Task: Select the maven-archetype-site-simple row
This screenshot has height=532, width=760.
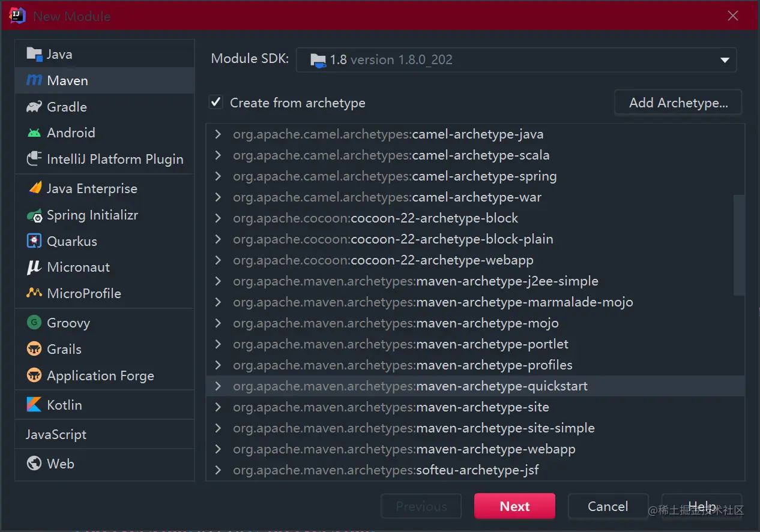Action: tap(475, 428)
